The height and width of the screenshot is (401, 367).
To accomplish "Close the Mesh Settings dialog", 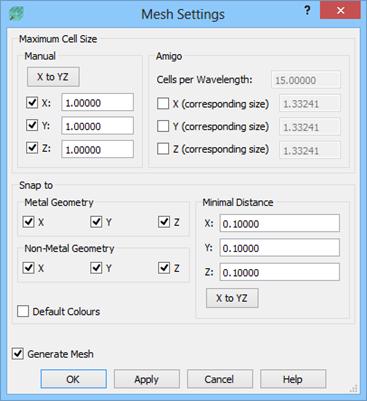I will [340, 11].
